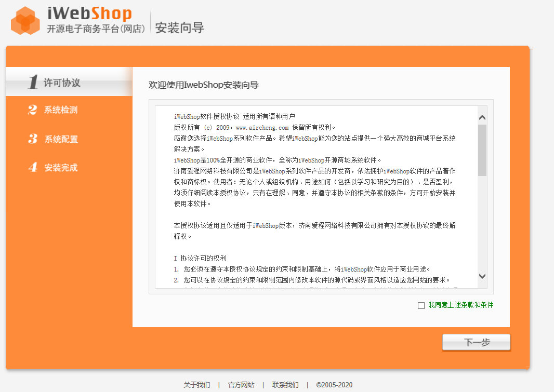This screenshot has height=392, width=554.
Task: Select step 4 安装完成 in sidebar
Action: coord(53,167)
